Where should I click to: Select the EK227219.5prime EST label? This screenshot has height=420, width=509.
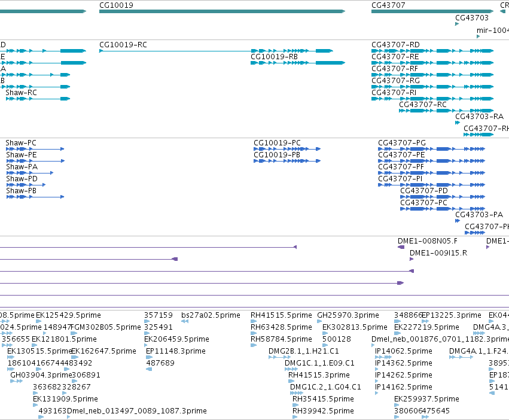[426, 327]
